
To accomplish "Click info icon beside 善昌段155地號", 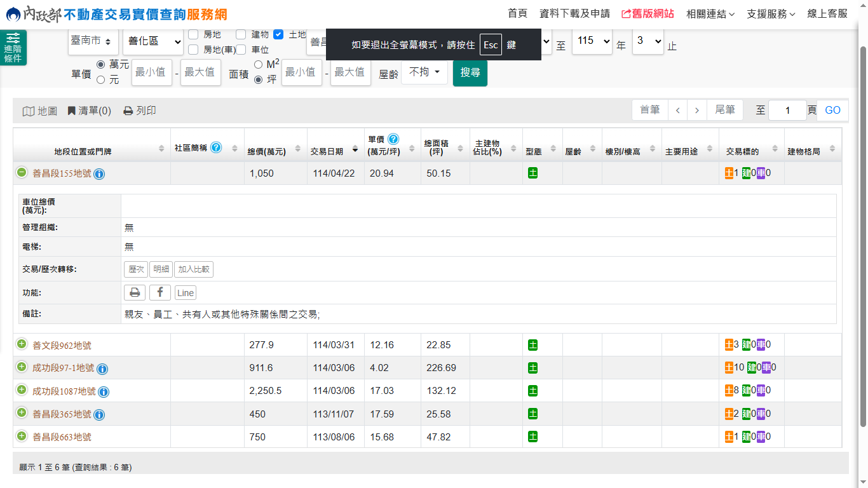I will 99,174.
